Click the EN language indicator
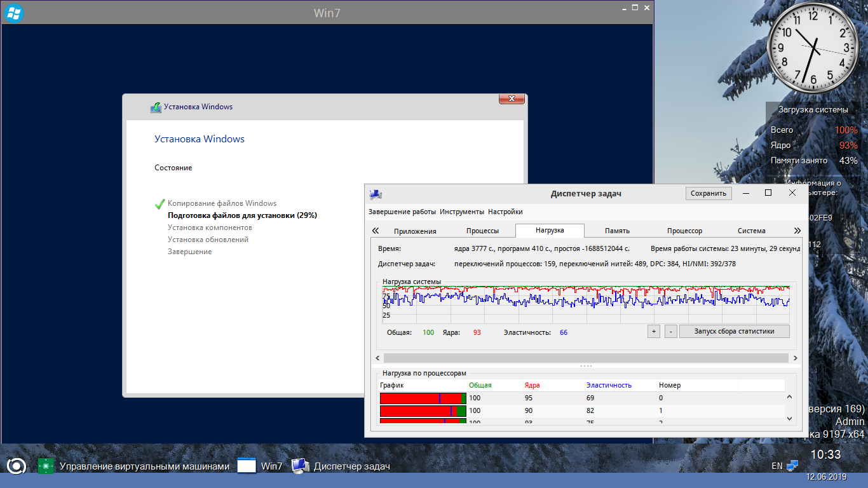 tap(777, 466)
